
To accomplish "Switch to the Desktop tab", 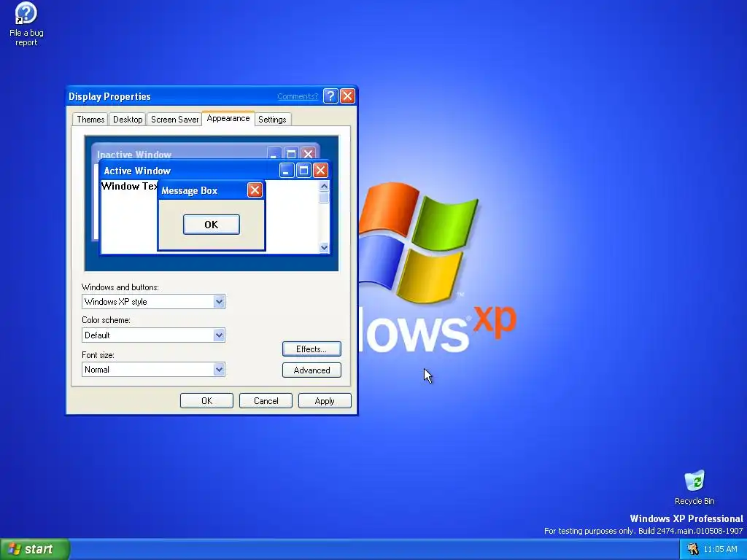I will tap(128, 120).
